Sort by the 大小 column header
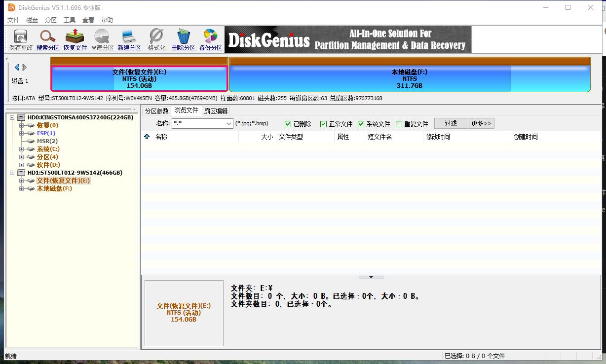Image resolution: width=606 pixels, height=364 pixels. click(x=257, y=137)
